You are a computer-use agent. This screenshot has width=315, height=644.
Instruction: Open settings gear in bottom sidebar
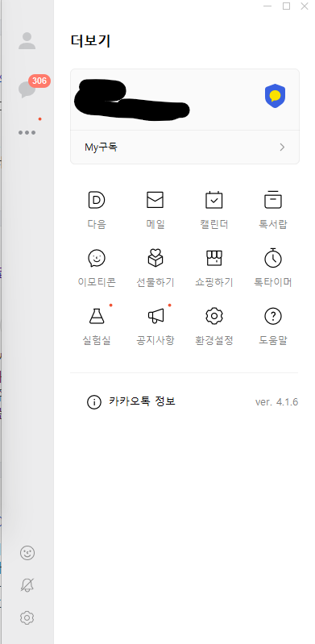(x=27, y=617)
